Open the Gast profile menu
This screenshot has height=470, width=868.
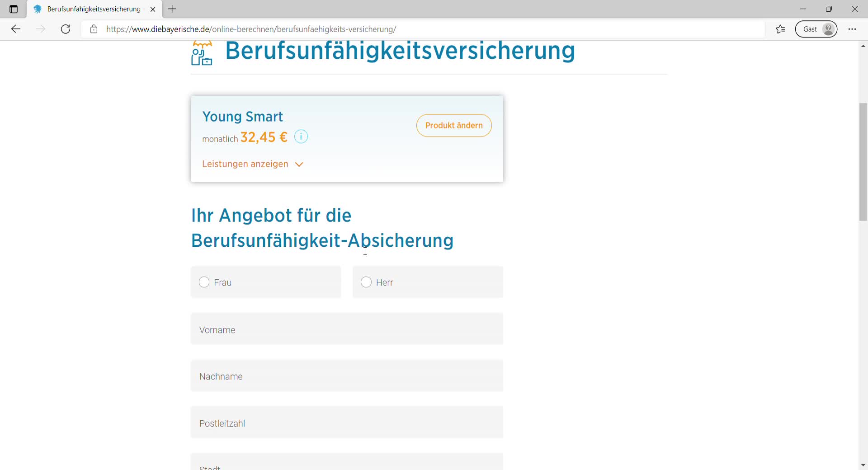816,29
